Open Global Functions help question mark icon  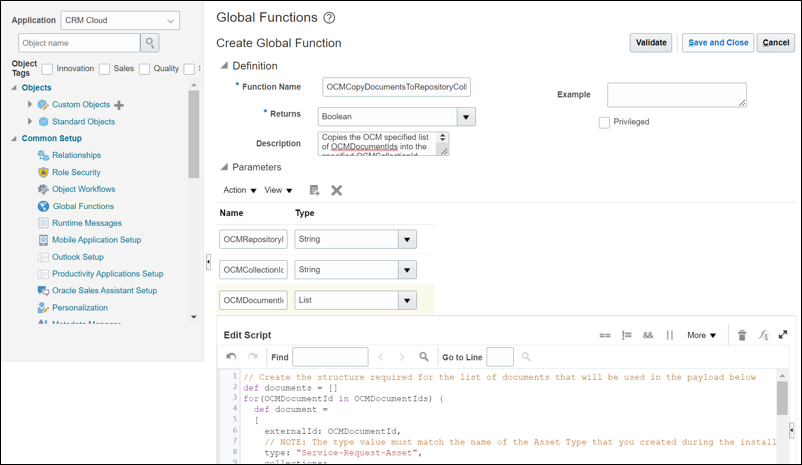[329, 18]
